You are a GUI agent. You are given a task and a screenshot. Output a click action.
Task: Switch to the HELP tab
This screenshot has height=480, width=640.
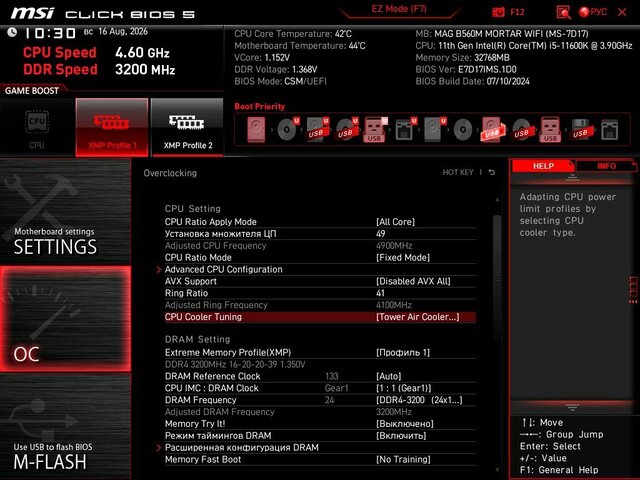tap(543, 166)
